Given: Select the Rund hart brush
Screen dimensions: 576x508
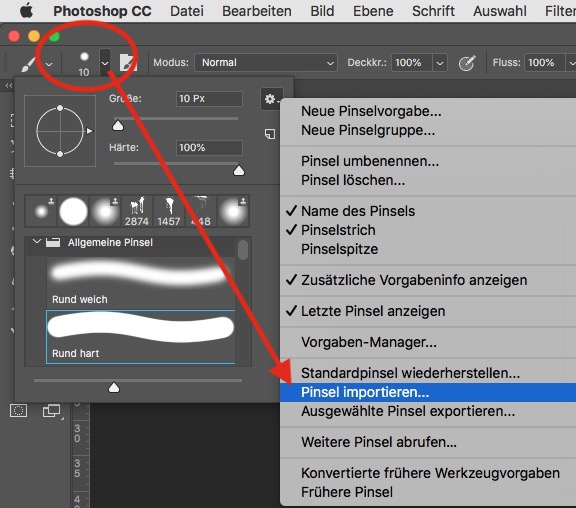Looking at the screenshot, I should pyautogui.click(x=141, y=337).
